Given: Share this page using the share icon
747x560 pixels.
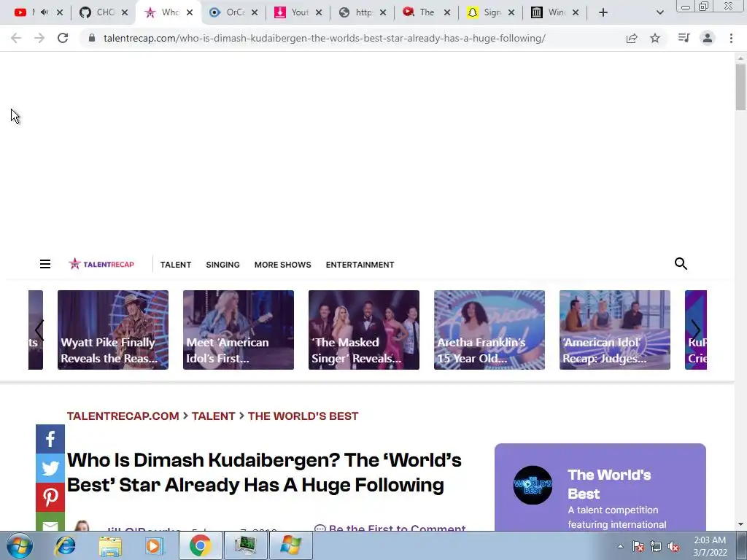Looking at the screenshot, I should coord(632,38).
